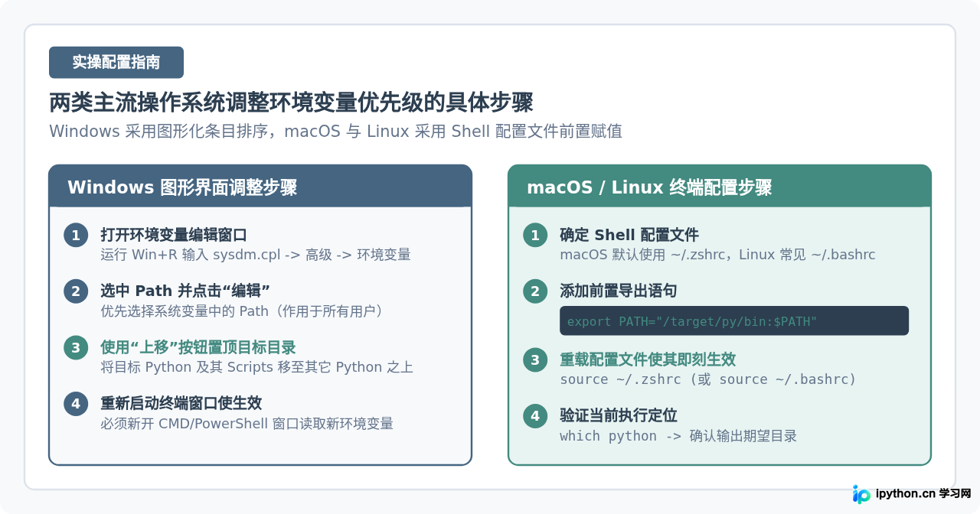Image resolution: width=980 pixels, height=514 pixels.
Task: Click the command source ~/.zshrc
Action: pyautogui.click(x=708, y=379)
